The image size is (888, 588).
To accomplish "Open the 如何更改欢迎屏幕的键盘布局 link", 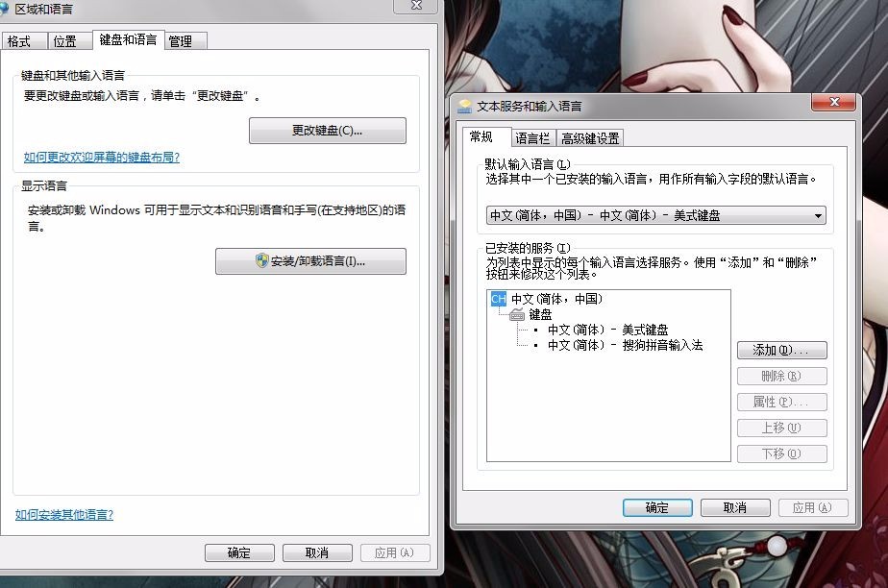I will (x=101, y=158).
